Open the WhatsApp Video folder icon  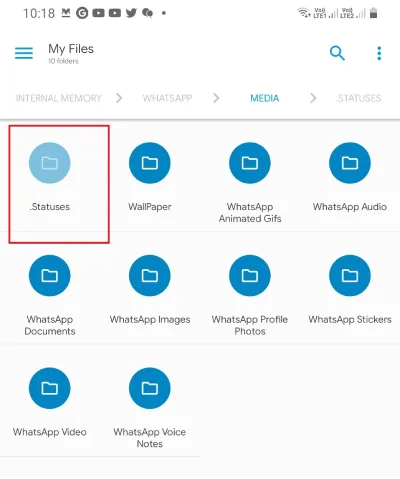click(50, 388)
